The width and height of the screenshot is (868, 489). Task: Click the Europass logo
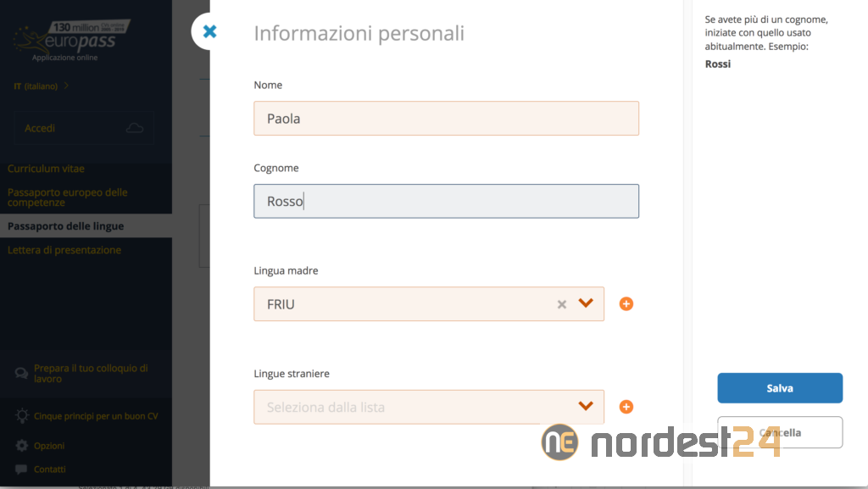pyautogui.click(x=72, y=40)
